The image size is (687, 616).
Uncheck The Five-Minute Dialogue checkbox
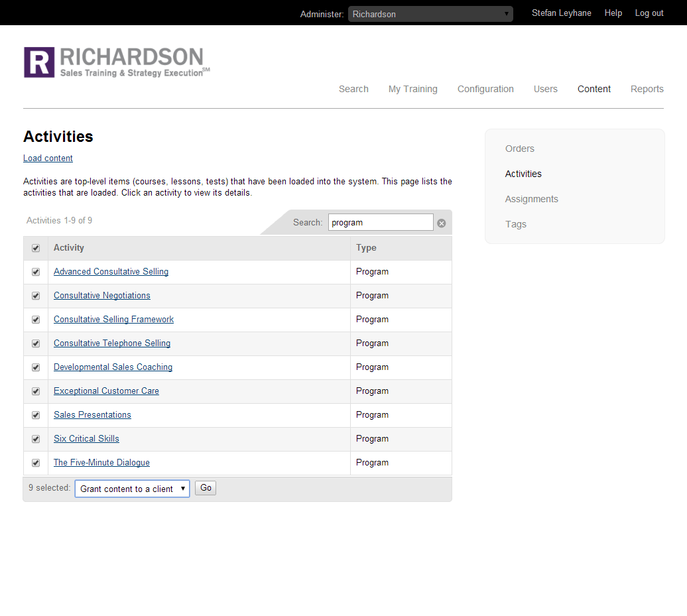pyautogui.click(x=36, y=463)
